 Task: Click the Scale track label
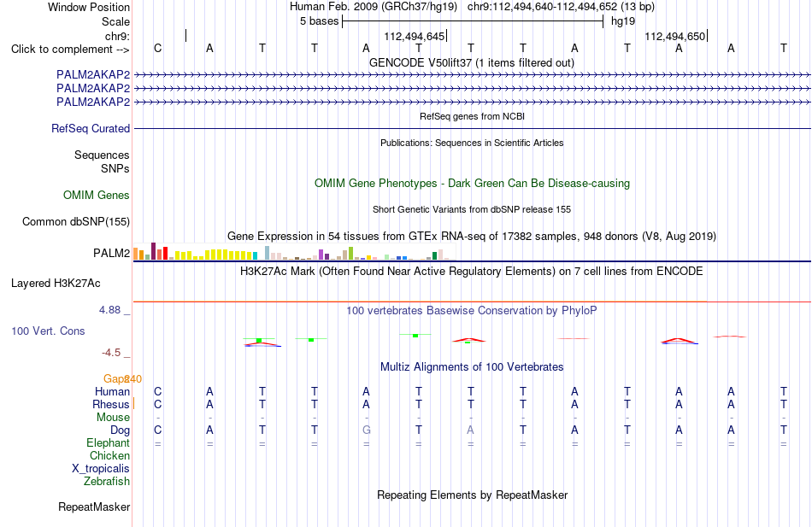pyautogui.click(x=115, y=21)
